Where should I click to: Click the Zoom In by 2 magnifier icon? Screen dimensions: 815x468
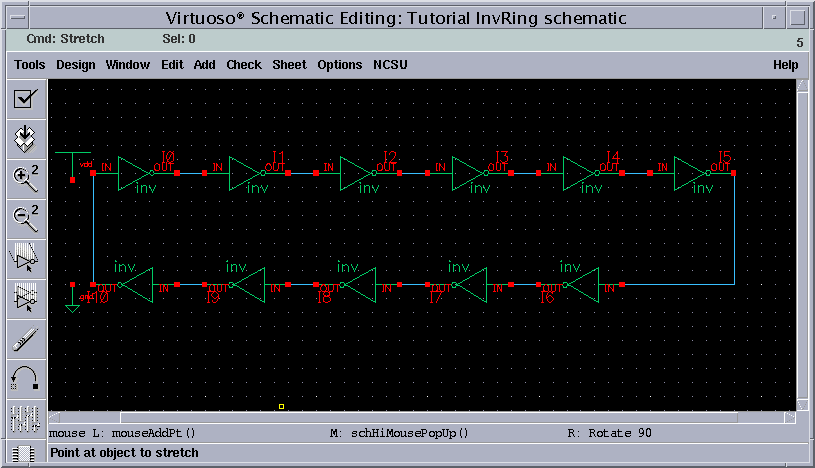26,179
